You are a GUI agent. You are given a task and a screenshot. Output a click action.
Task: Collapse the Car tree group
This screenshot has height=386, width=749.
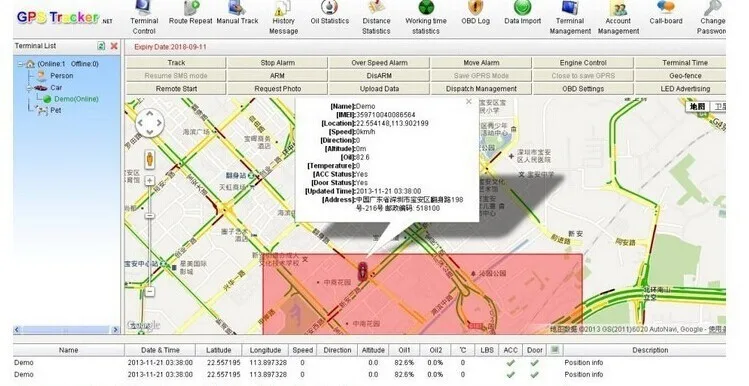click(30, 88)
